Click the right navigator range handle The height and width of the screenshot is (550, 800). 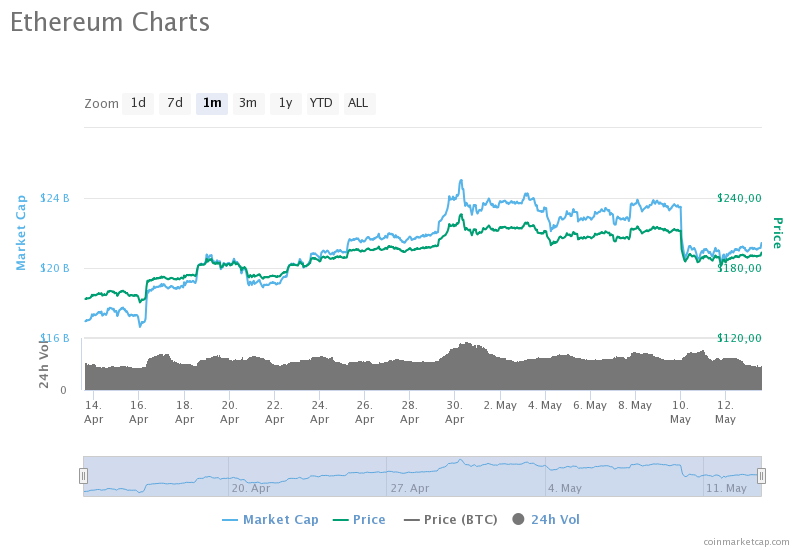[761, 476]
